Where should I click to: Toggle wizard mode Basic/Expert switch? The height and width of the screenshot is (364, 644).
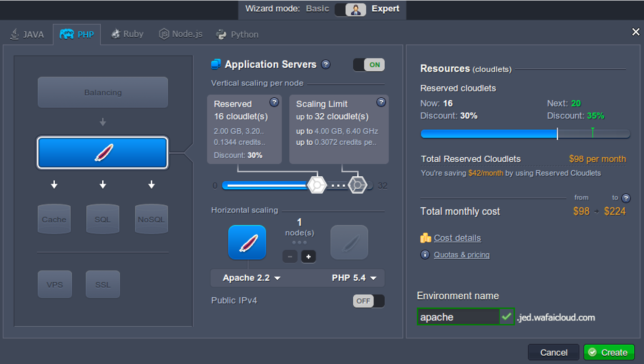click(350, 9)
